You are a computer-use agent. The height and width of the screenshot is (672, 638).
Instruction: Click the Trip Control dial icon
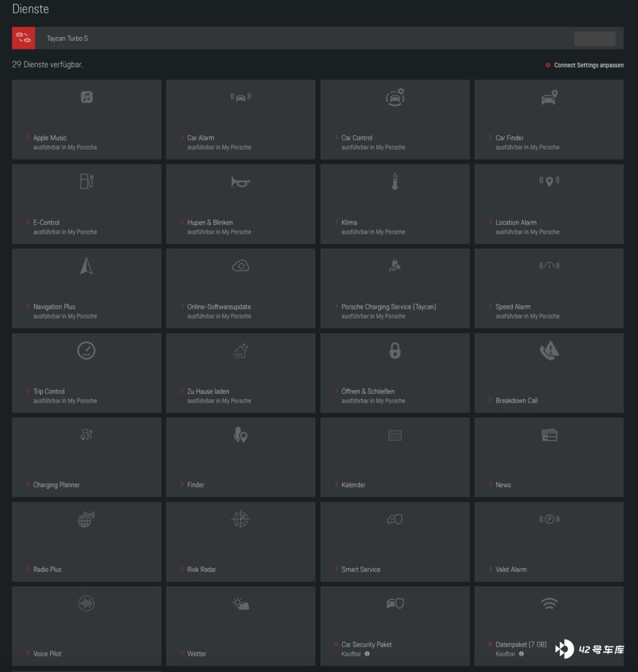(86, 351)
